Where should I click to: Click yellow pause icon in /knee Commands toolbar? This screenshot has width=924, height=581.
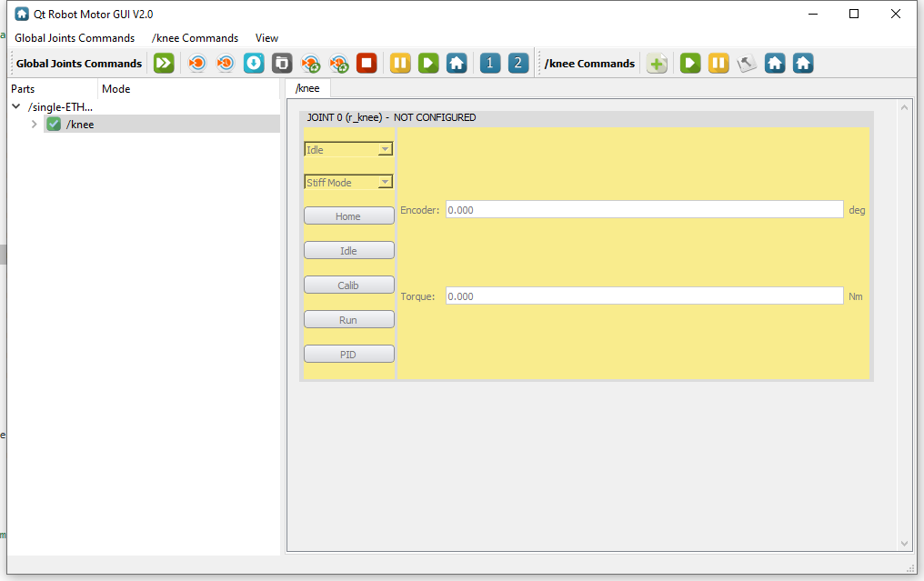click(718, 63)
